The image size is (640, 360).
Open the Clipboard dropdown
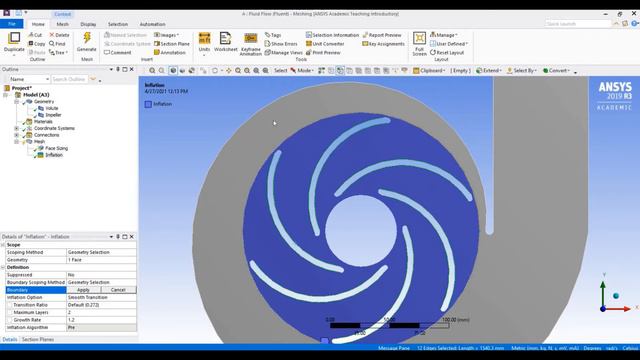tap(429, 71)
